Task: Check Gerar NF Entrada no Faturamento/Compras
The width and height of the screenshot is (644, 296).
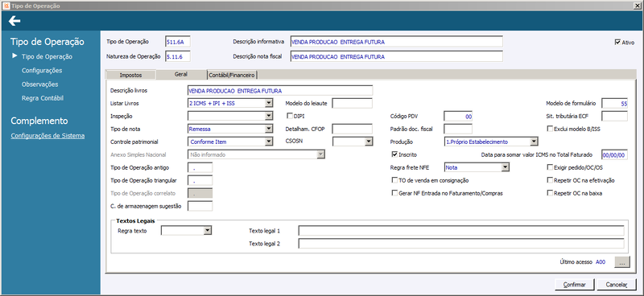Action: coord(394,193)
